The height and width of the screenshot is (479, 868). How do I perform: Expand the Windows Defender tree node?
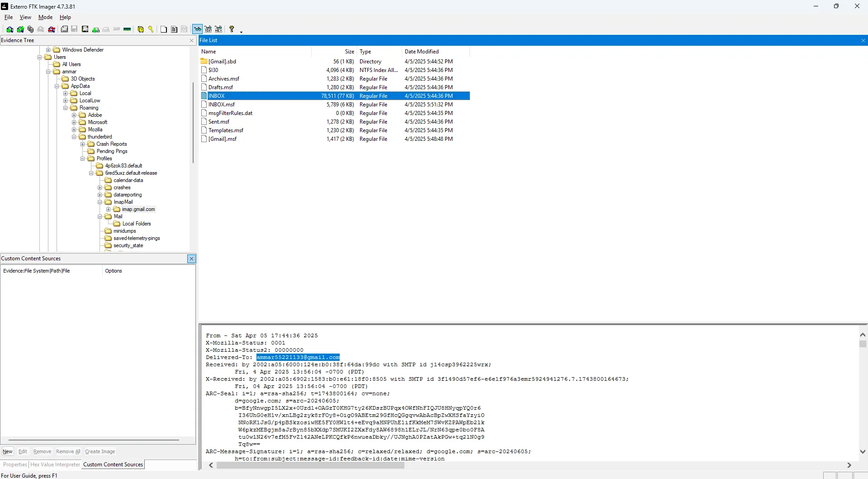click(48, 50)
